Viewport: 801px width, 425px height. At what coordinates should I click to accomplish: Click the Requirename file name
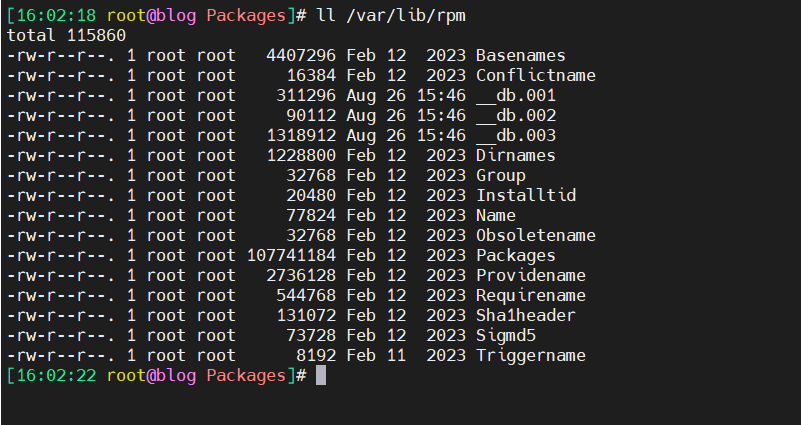pos(530,295)
